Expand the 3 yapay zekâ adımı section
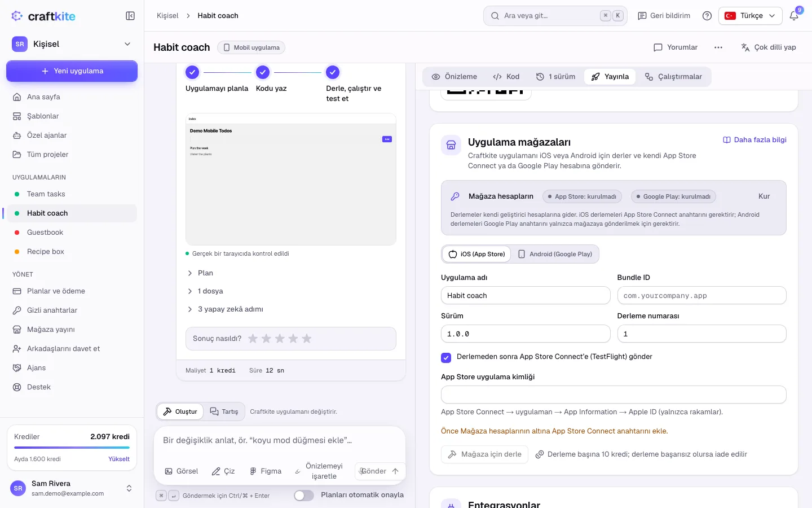Viewport: 812px width, 508px height. point(225,309)
